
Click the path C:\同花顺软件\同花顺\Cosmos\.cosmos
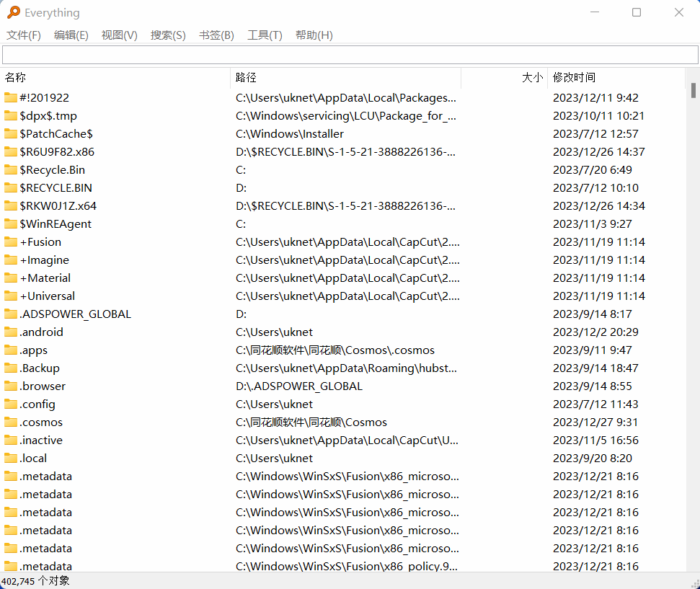tap(335, 350)
